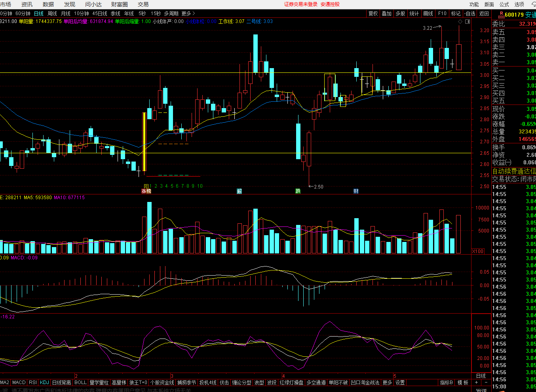Viewport: 536px width, 392px height.
Task: Open the 交易 menu
Action: 143,4
